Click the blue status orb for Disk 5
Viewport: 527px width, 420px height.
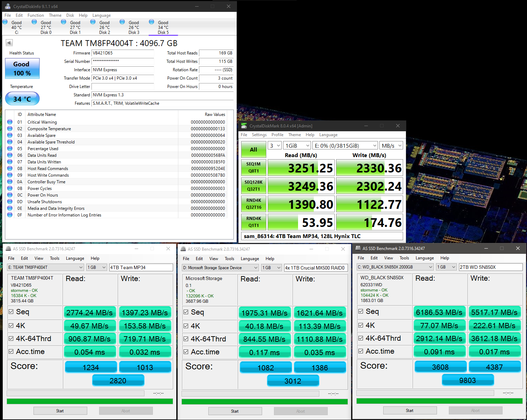[151, 22]
